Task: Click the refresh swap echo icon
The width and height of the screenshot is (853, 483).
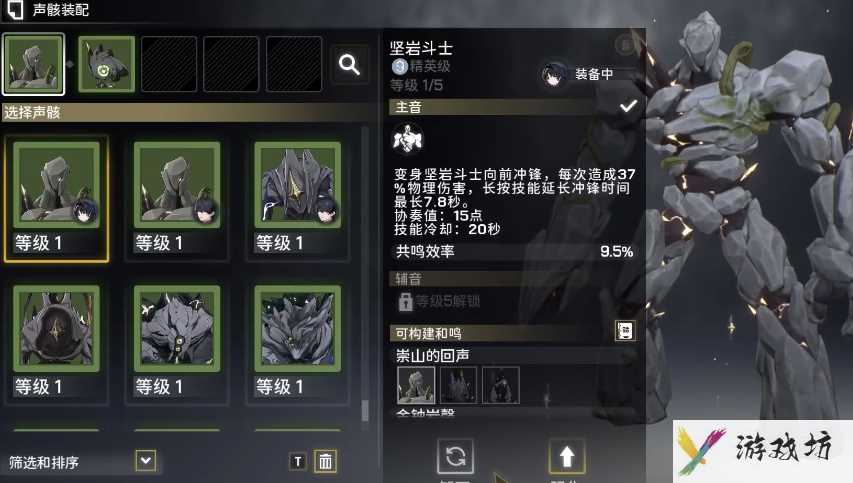Action: 455,456
